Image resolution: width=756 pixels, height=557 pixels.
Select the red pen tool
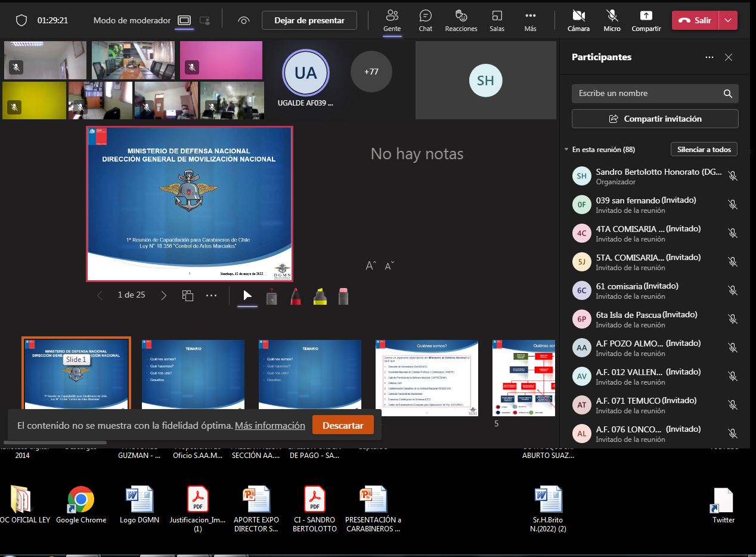click(x=296, y=296)
